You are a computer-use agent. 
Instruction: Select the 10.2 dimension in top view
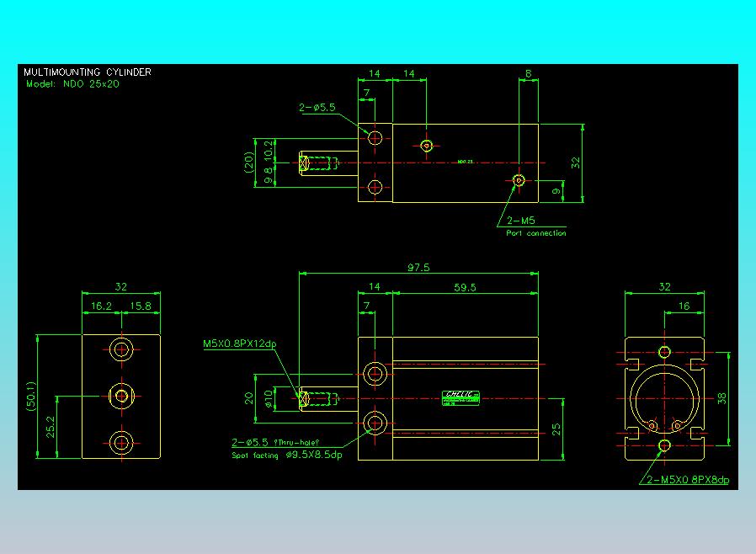269,151
